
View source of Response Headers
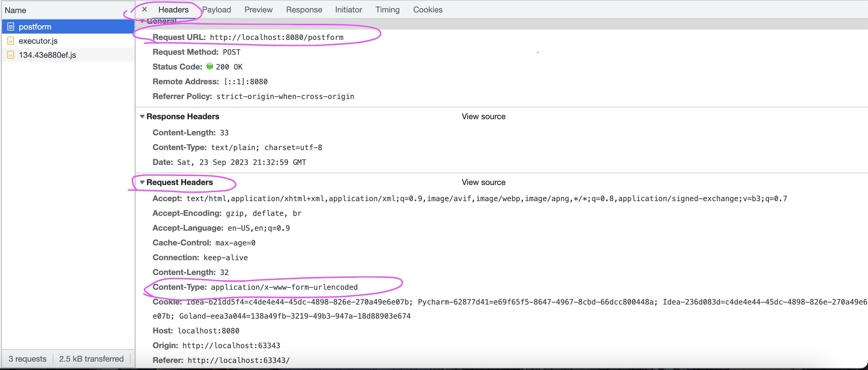click(483, 117)
